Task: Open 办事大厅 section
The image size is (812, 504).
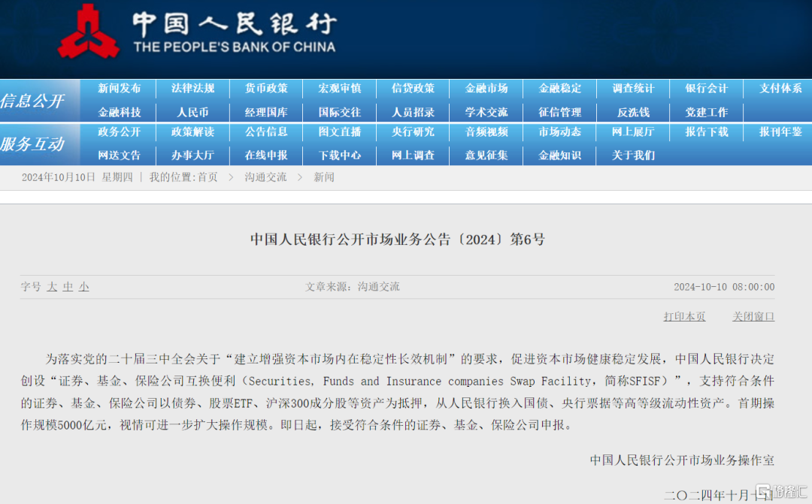Action: (x=192, y=155)
